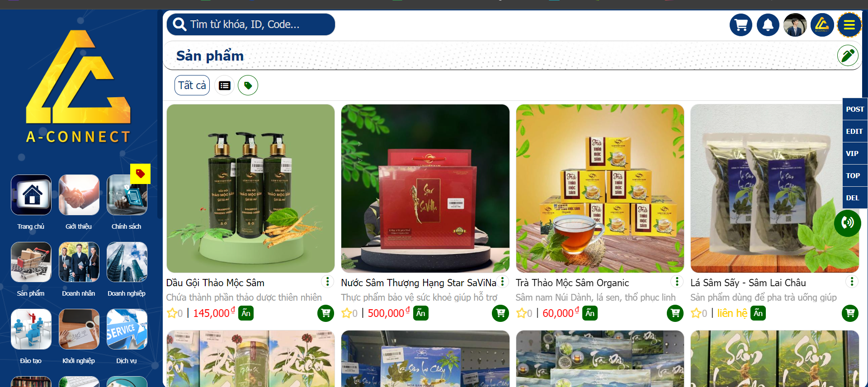
Task: Expand options menu for Dầu Gội Thảo Mộc Sâm
Action: pos(327,282)
